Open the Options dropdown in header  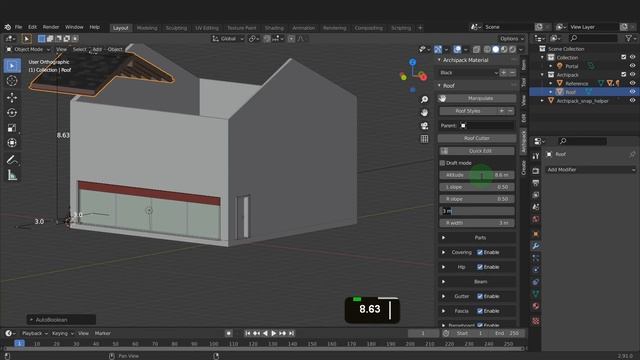click(x=511, y=39)
